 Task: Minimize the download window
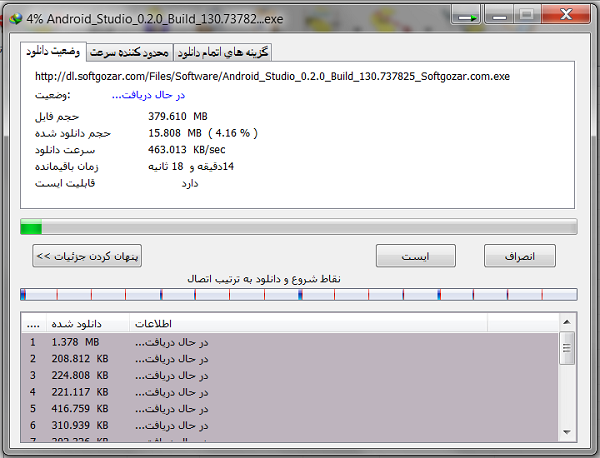[x=499, y=15]
